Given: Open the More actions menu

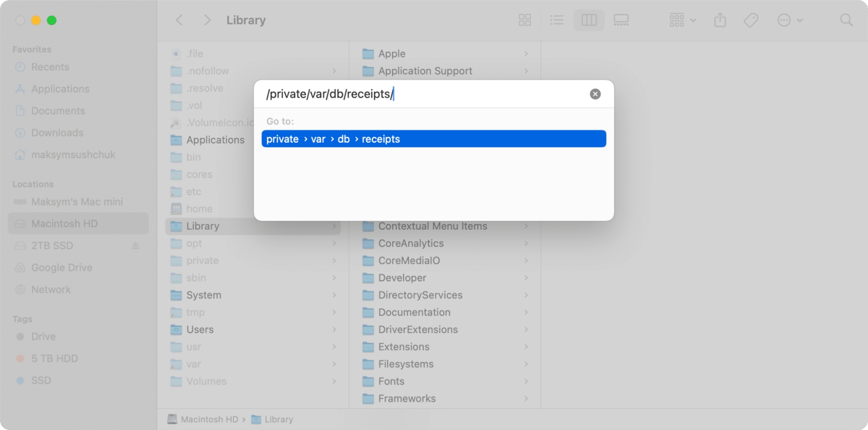Looking at the screenshot, I should 789,20.
